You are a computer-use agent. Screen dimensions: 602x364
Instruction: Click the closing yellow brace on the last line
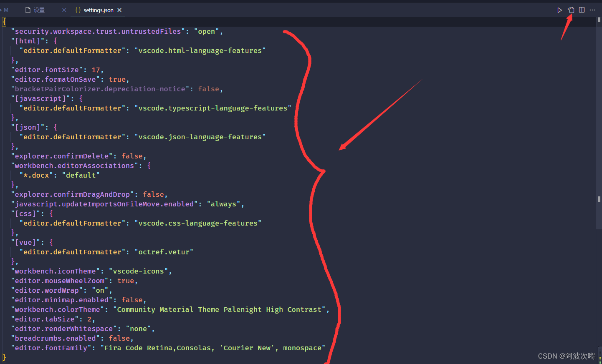5,357
